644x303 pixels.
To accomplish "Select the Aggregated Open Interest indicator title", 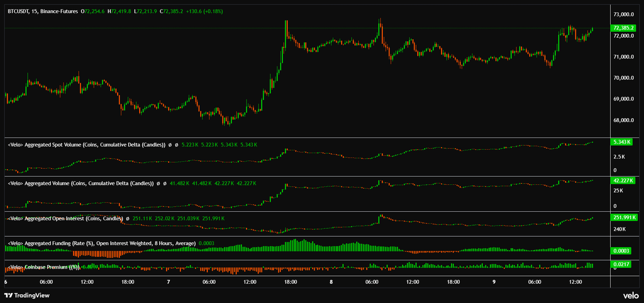I will click(66, 219).
